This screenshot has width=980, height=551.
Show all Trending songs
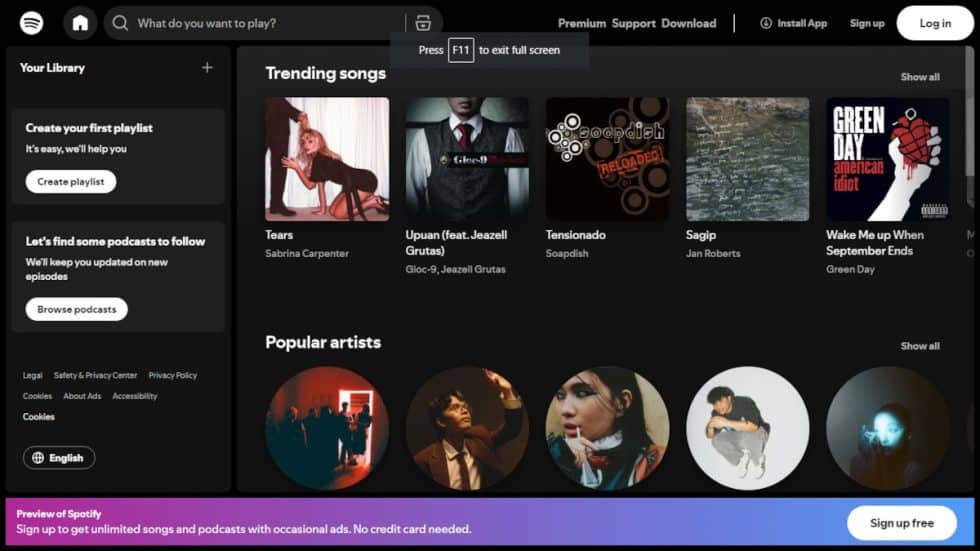(920, 77)
